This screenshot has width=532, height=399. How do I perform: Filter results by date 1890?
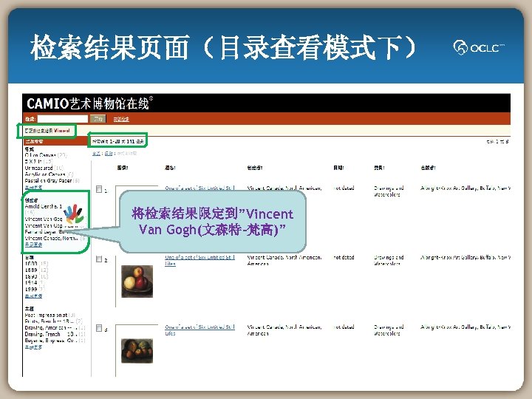31,276
